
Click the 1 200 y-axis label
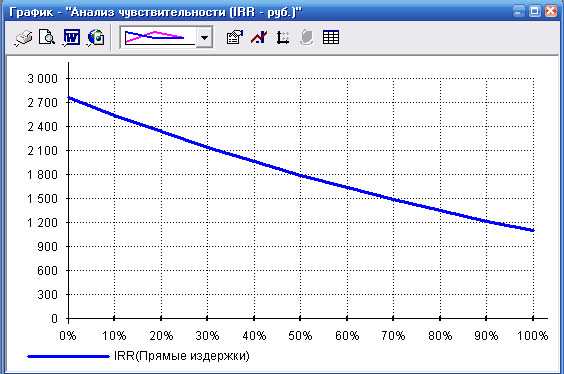tap(42, 223)
